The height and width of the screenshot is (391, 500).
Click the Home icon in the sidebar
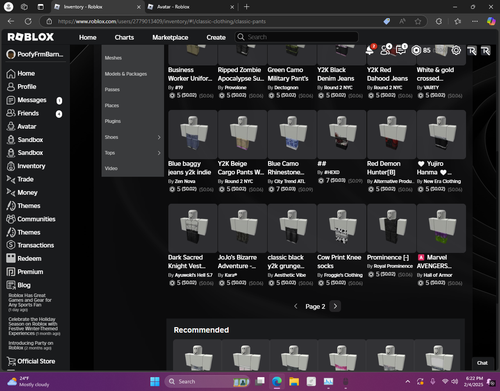point(11,74)
